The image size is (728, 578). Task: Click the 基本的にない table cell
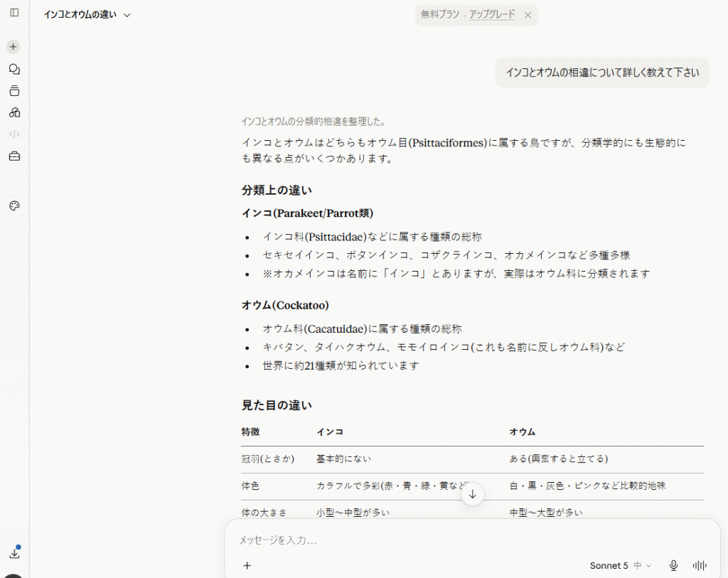[343, 459]
